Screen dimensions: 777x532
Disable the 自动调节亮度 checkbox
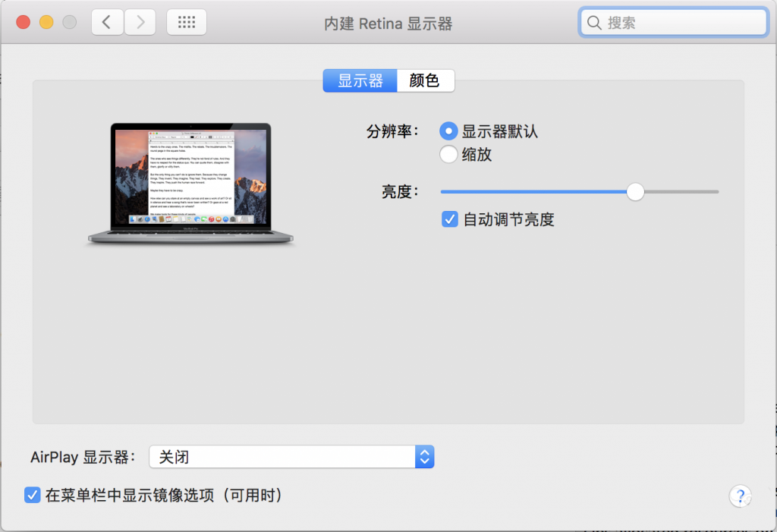tap(449, 219)
